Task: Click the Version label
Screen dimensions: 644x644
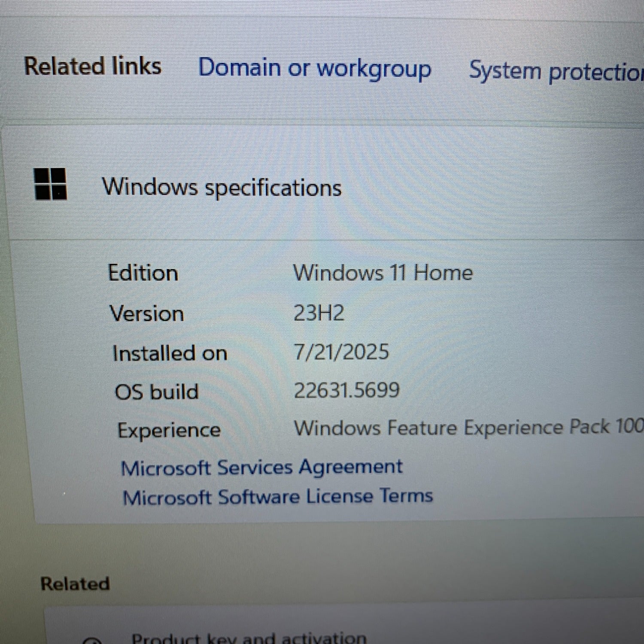Action: click(147, 313)
